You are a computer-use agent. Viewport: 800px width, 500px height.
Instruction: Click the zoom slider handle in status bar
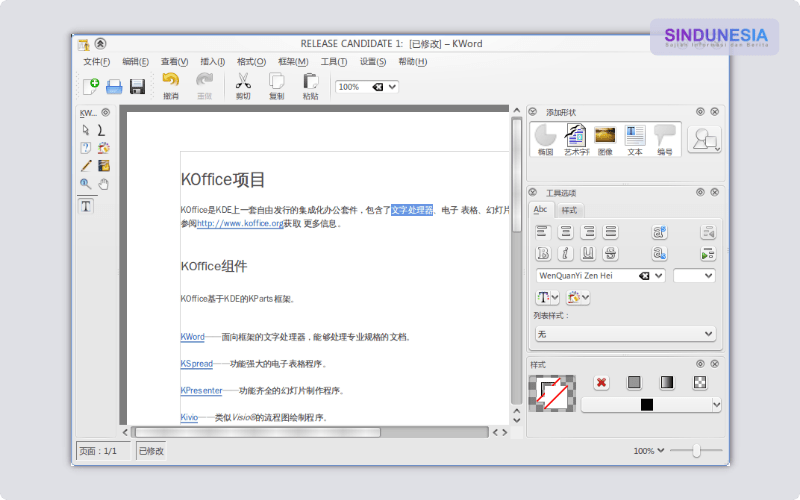pyautogui.click(x=696, y=451)
